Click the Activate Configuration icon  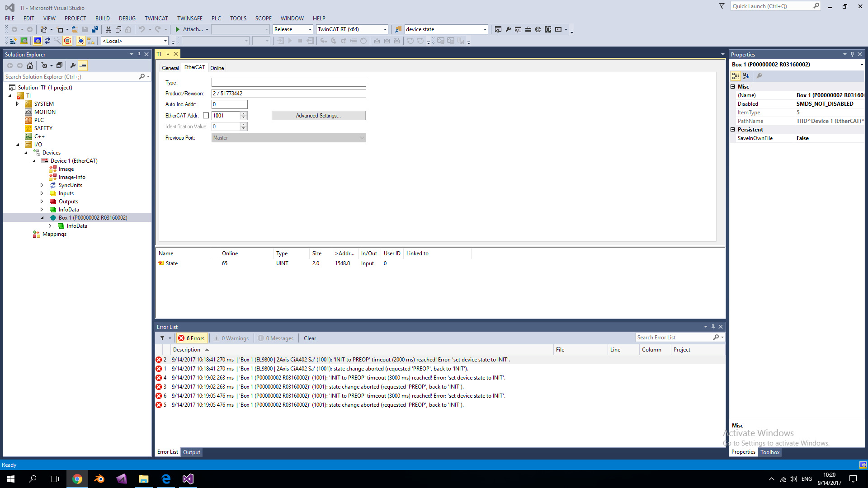[x=13, y=41]
